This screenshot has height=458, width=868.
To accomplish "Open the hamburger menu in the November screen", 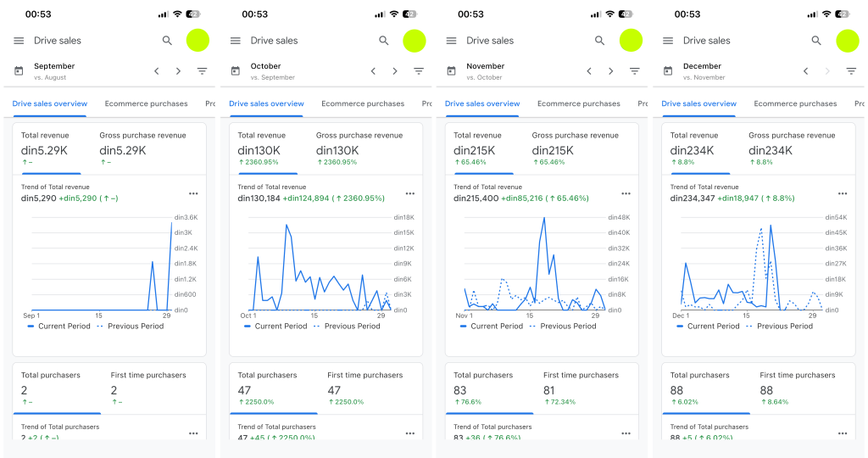I will pos(451,41).
